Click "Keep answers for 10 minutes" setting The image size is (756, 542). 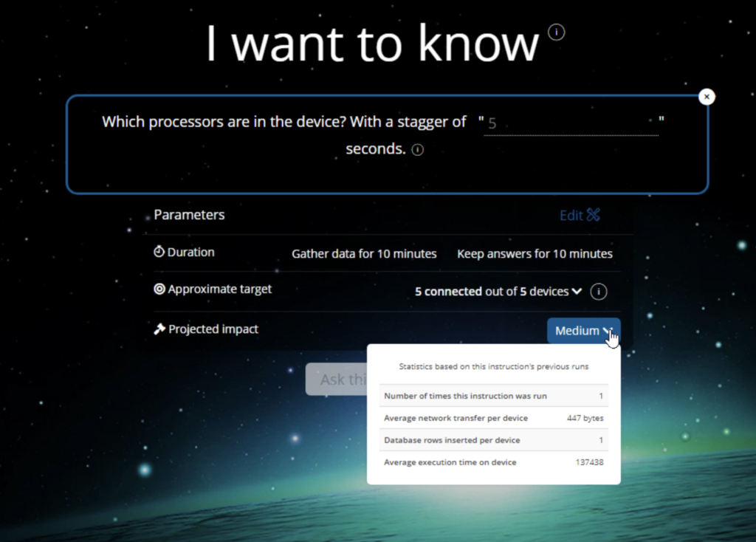[534, 253]
